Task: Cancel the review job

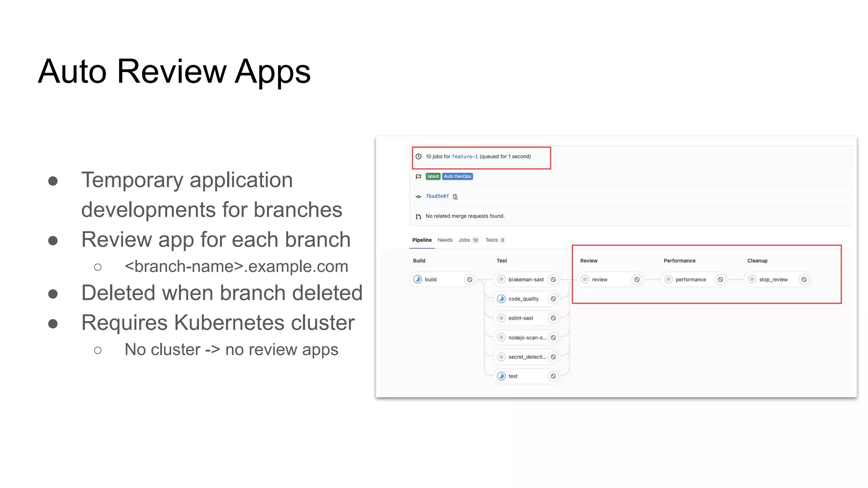Action: tap(637, 280)
